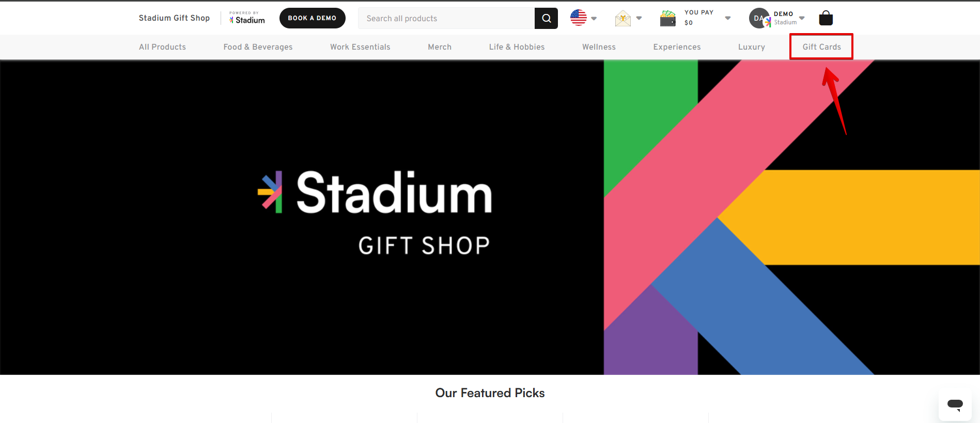Go to Food & Beverages category
The width and height of the screenshot is (980, 423).
pyautogui.click(x=258, y=47)
